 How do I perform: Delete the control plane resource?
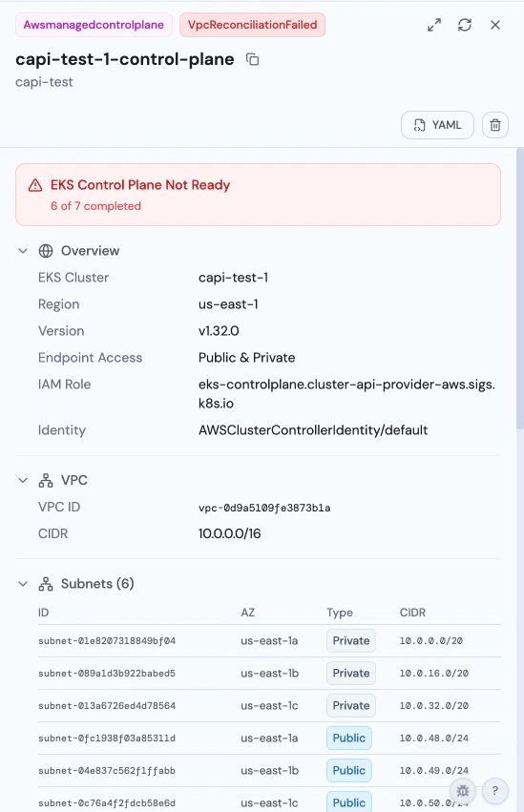point(495,125)
